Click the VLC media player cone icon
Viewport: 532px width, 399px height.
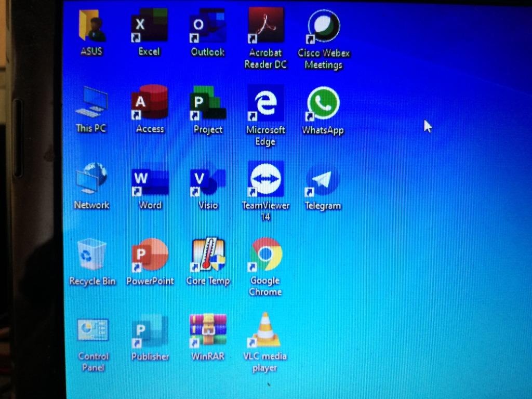pyautogui.click(x=265, y=330)
